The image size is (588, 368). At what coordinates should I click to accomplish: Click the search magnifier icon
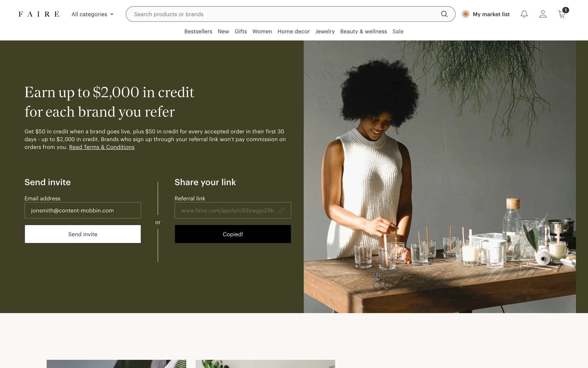444,14
